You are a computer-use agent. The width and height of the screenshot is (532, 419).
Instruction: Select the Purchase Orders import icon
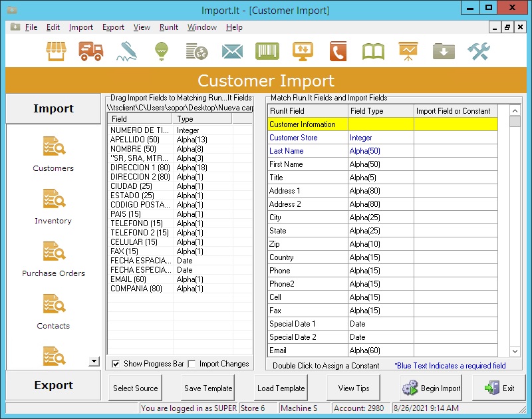tap(54, 251)
